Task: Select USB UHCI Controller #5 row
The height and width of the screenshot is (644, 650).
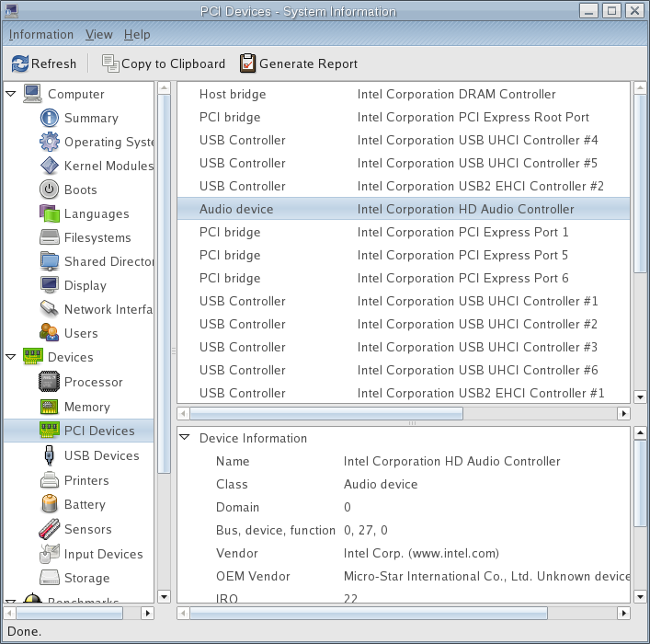Action: tap(404, 163)
